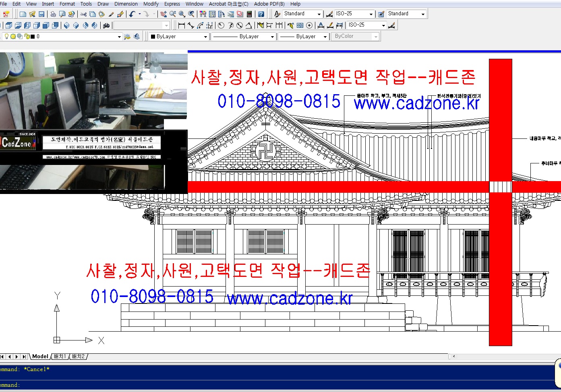Save the drawing with the floppy disk icon
The width and height of the screenshot is (561, 392).
(x=41, y=14)
